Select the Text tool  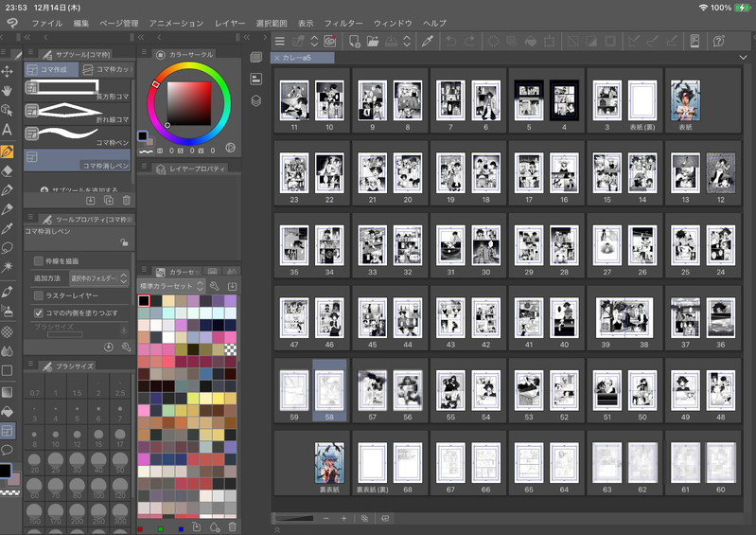point(7,130)
